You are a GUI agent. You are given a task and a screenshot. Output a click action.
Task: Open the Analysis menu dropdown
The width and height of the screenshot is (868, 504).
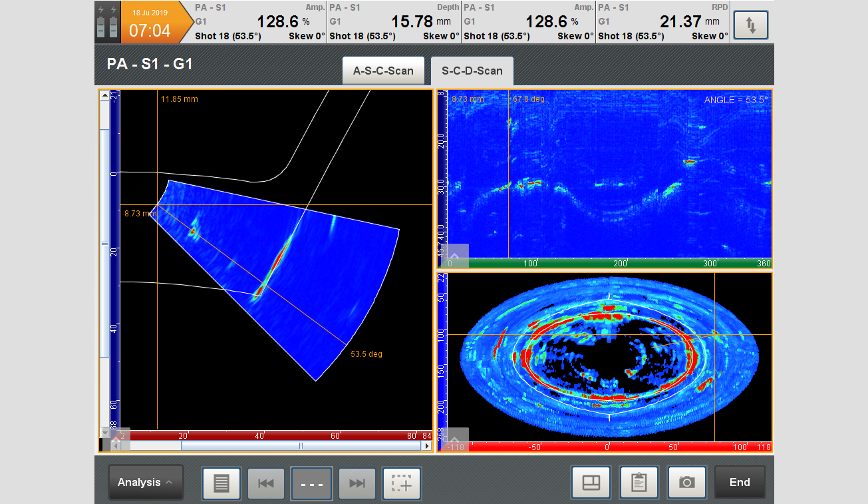(x=146, y=483)
